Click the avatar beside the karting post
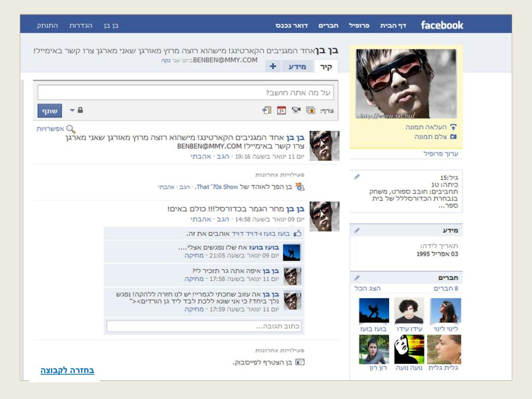 point(324,146)
